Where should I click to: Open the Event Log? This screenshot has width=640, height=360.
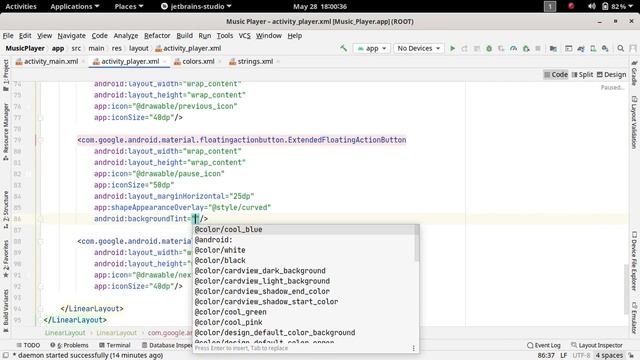(544, 345)
